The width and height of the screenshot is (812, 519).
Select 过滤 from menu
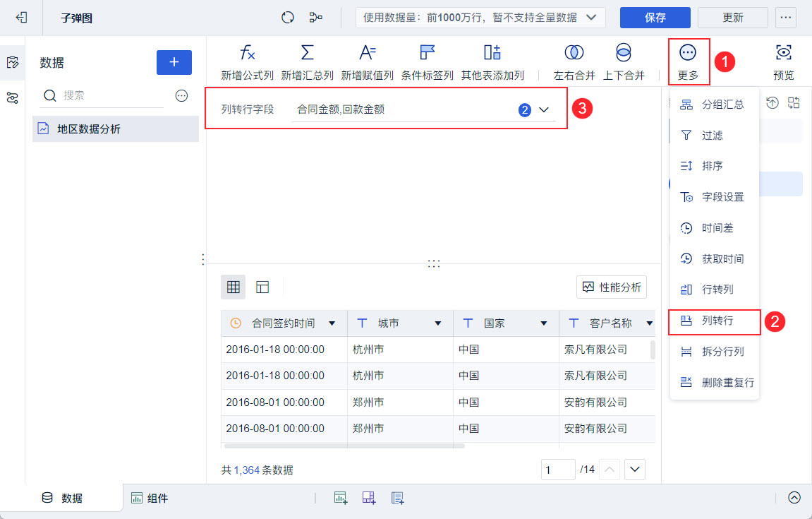click(714, 136)
